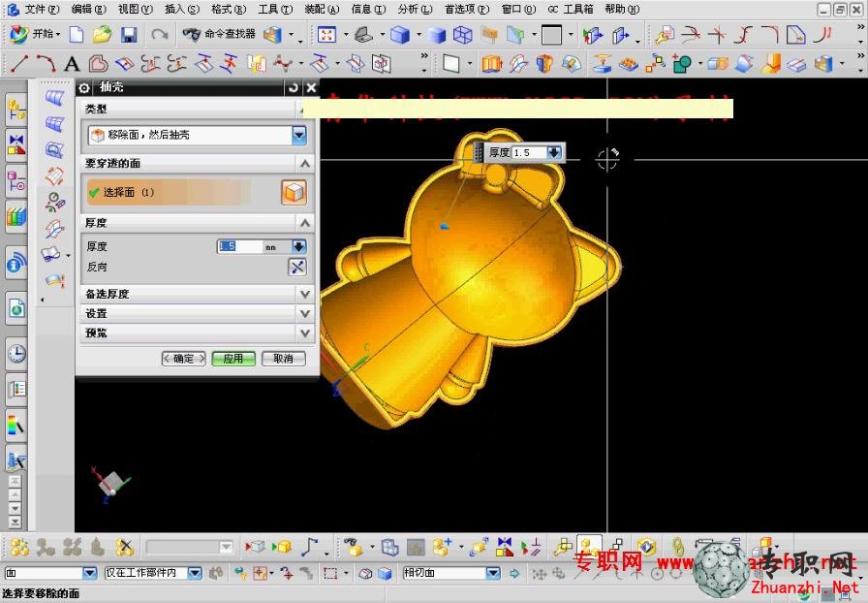Screen dimensions: 868x603
Task: Open the 帮助 menu
Action: coord(622,9)
